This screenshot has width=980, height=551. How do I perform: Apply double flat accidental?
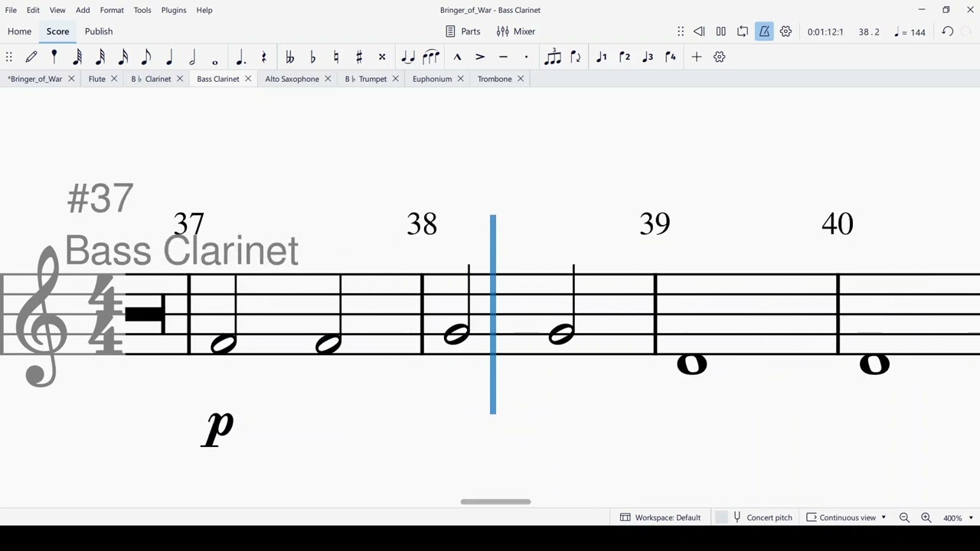[289, 57]
